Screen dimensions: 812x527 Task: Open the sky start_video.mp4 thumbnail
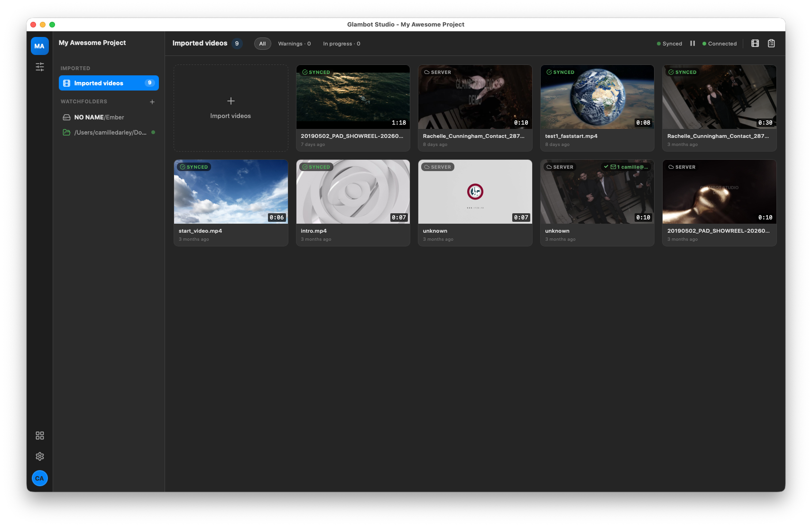coord(231,192)
